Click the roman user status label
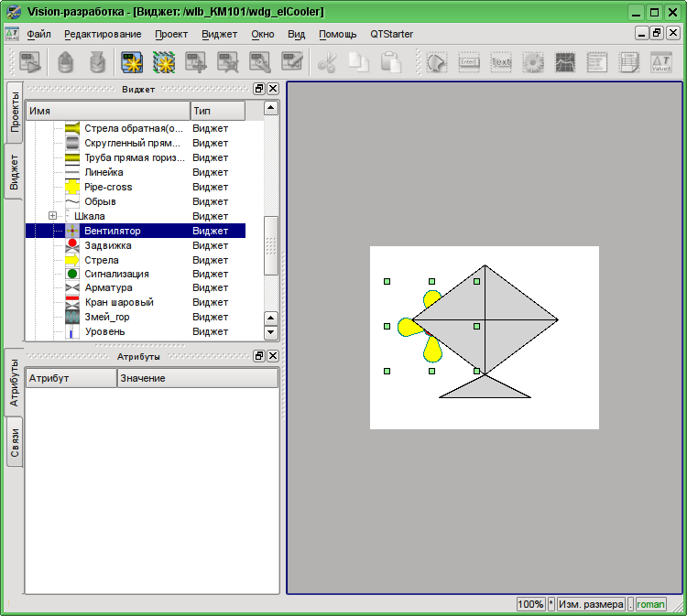 pyautogui.click(x=650, y=604)
